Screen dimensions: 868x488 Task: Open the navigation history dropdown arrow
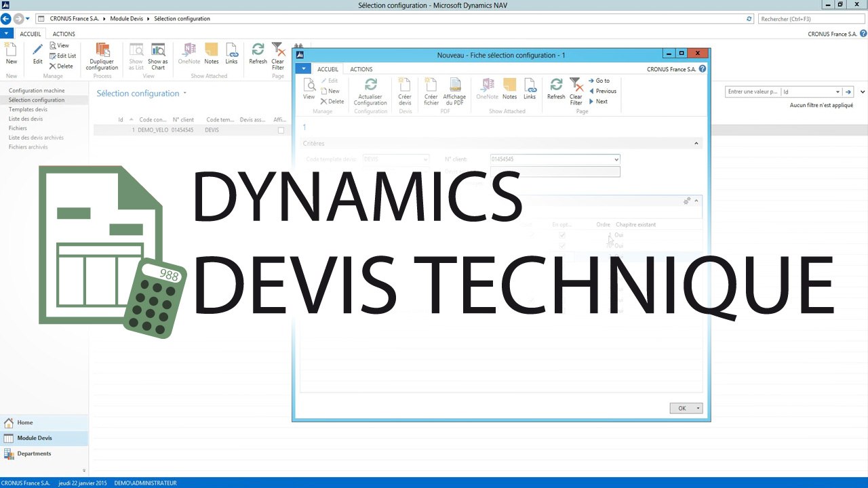[x=27, y=19]
